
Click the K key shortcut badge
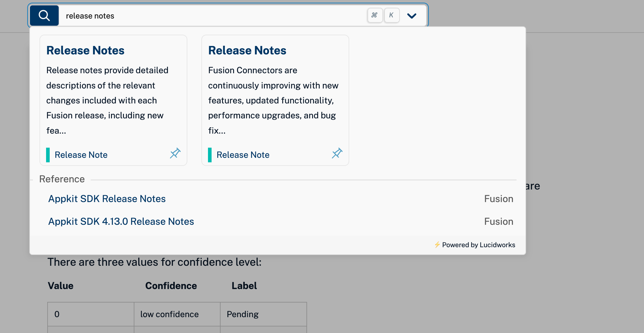(391, 15)
